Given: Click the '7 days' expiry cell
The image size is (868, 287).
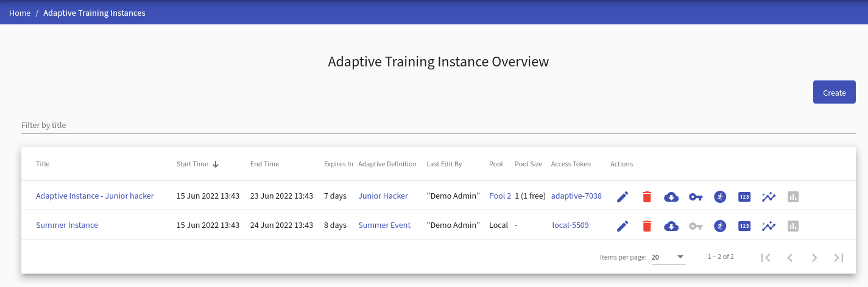Looking at the screenshot, I should click(x=335, y=196).
